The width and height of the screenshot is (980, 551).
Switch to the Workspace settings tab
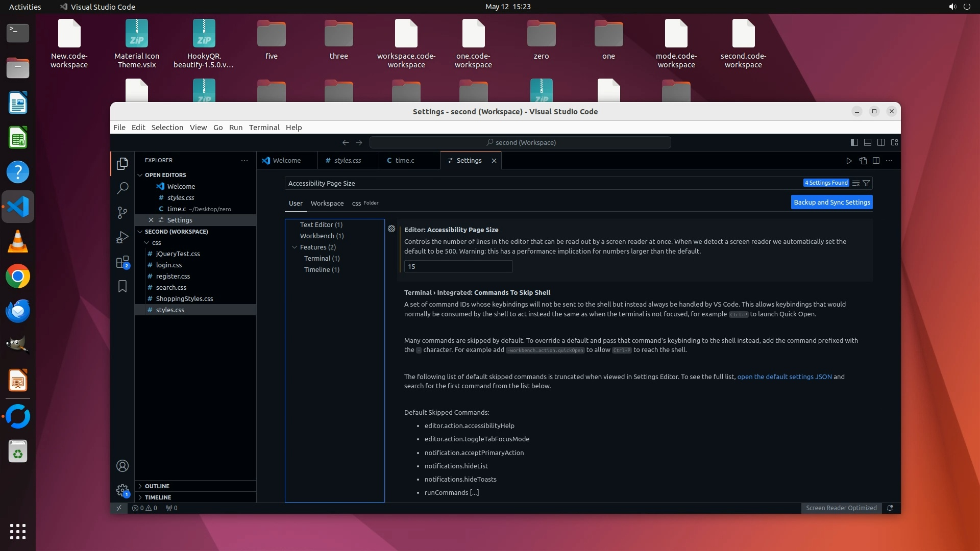coord(327,203)
